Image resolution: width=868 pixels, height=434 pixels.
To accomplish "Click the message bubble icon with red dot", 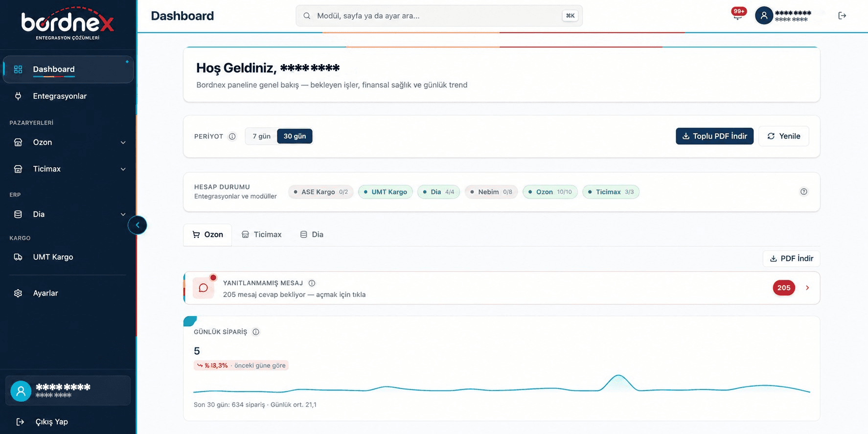I will click(x=204, y=288).
